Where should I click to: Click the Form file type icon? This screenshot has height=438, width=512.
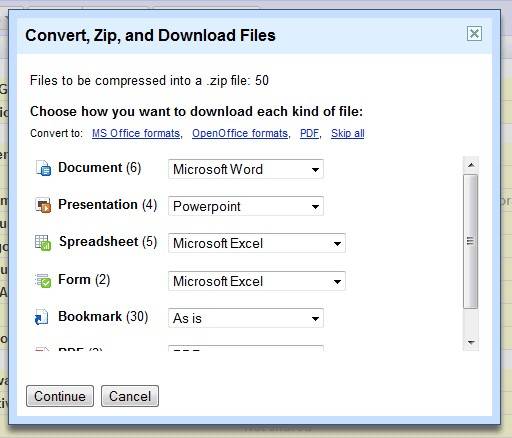(x=43, y=280)
